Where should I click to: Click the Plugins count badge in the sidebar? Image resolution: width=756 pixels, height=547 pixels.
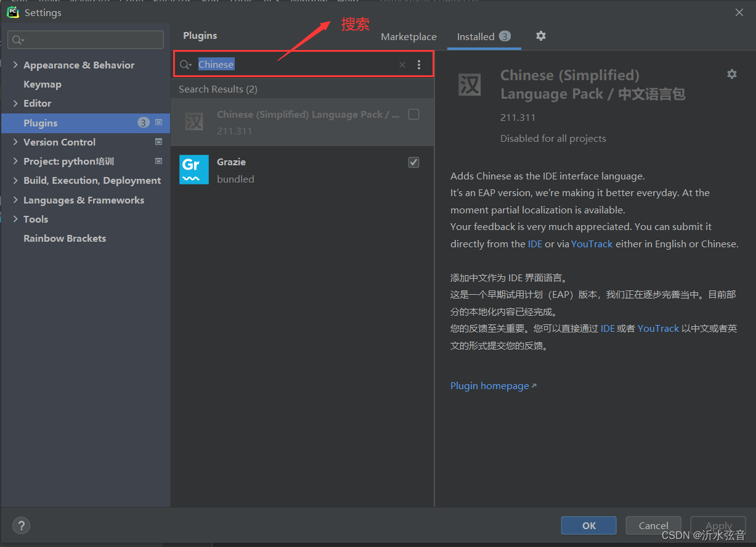(x=143, y=123)
